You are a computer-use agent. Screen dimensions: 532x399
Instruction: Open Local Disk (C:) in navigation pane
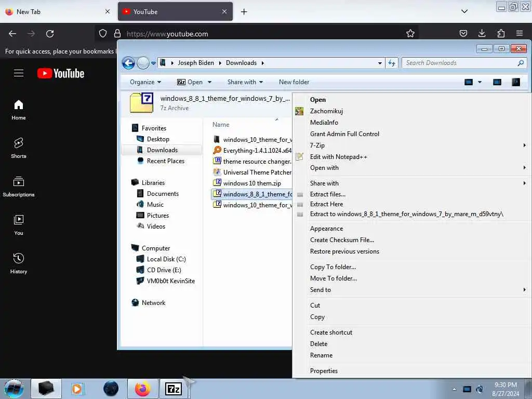166,259
